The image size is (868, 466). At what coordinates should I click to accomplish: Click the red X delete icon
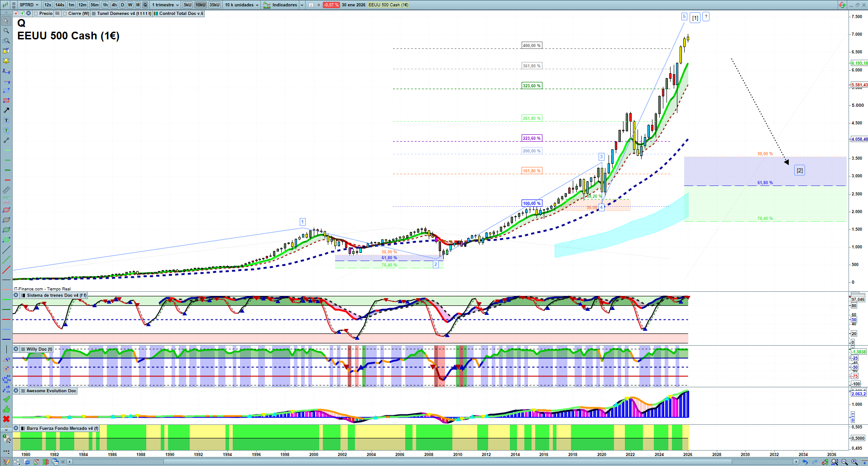pyautogui.click(x=6, y=419)
